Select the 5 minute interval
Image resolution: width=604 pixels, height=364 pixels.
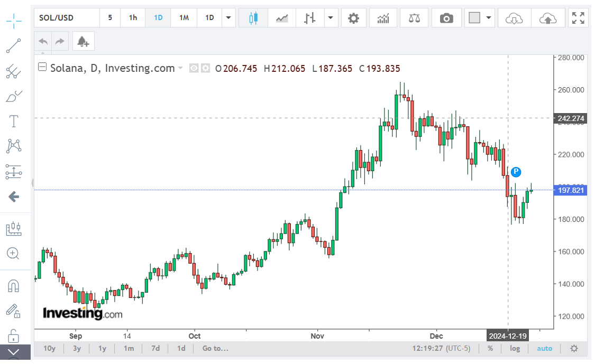pyautogui.click(x=110, y=18)
